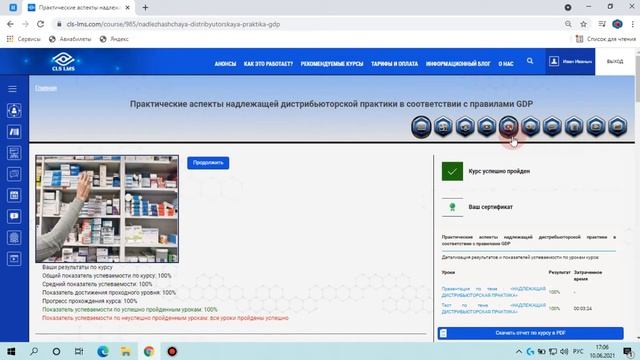The width and height of the screenshot is (640, 360).
Task: Show hidden system tray icons
Action: [x=519, y=351]
